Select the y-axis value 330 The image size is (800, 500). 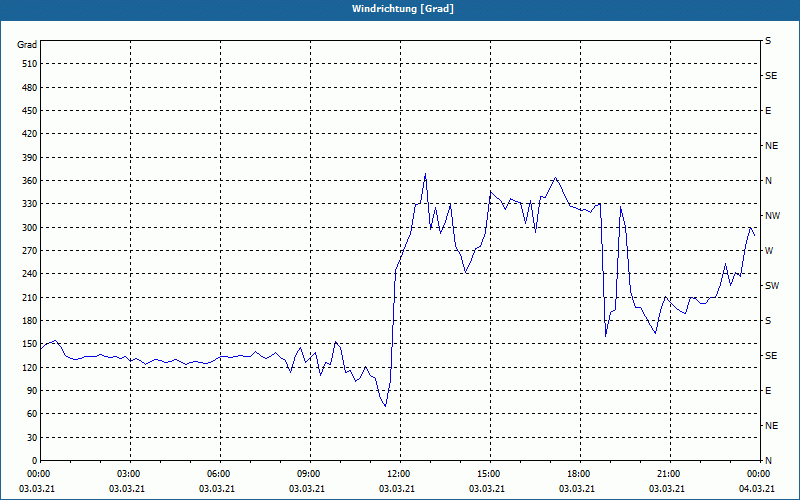click(30, 204)
